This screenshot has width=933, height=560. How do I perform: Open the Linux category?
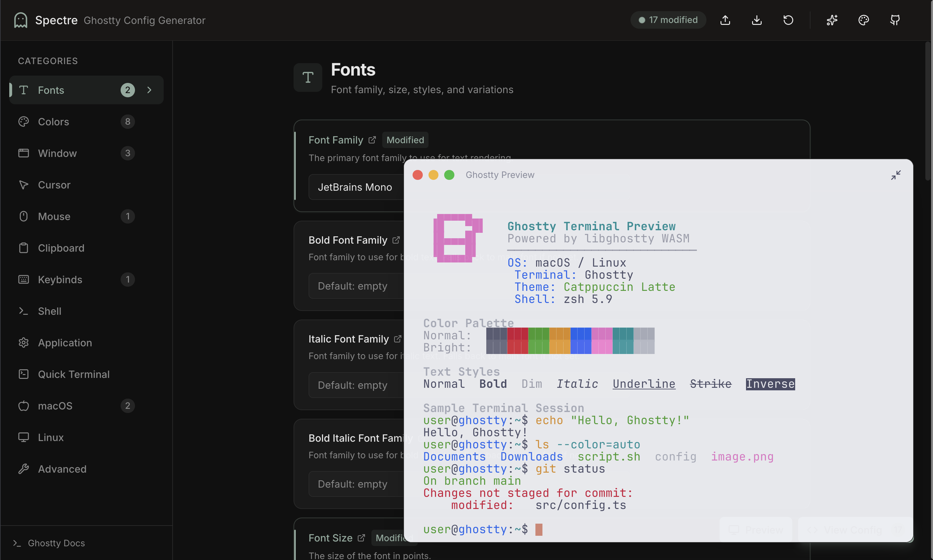pos(86,437)
